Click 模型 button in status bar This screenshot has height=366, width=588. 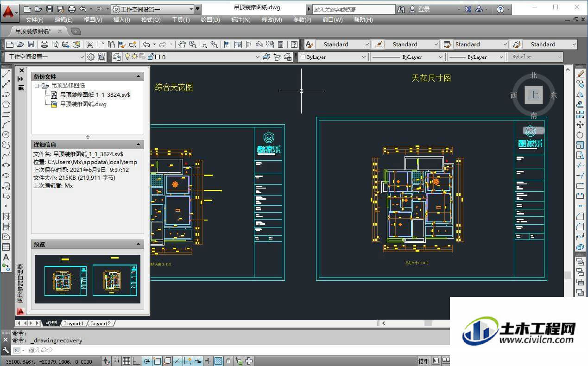[424, 361]
